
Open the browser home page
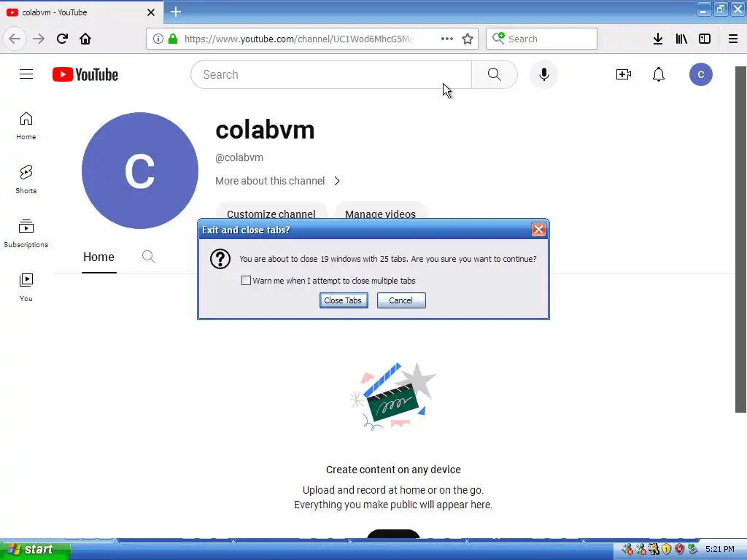pos(85,39)
